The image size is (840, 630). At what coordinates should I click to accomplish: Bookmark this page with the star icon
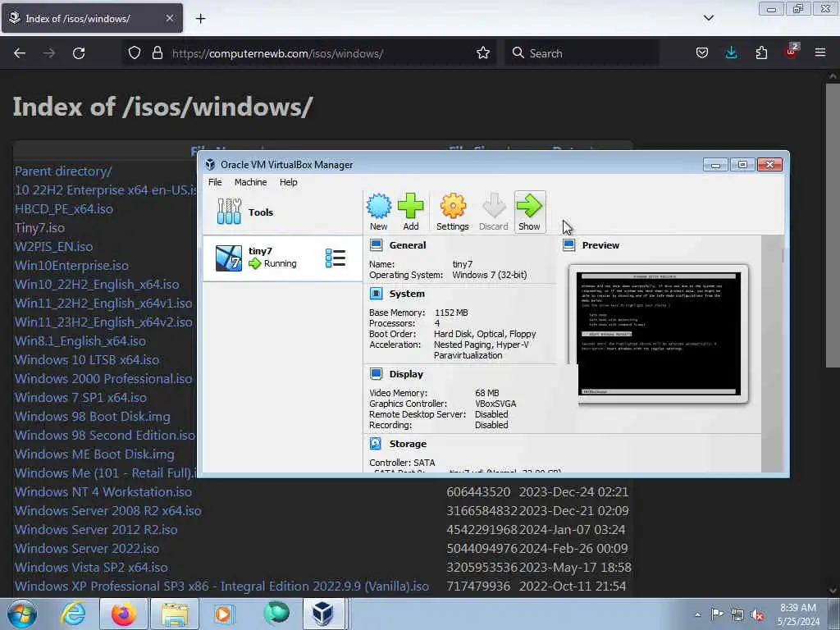483,53
